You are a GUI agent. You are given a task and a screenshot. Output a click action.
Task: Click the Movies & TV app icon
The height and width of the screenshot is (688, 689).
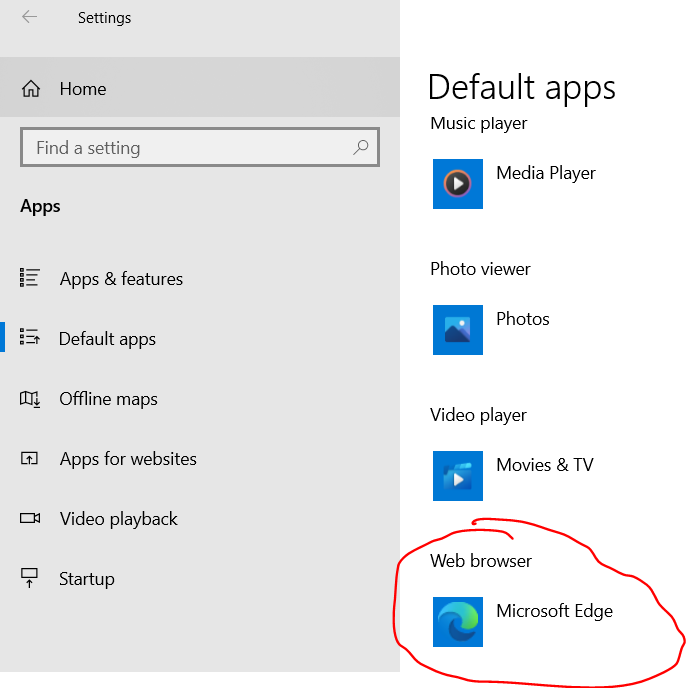458,476
